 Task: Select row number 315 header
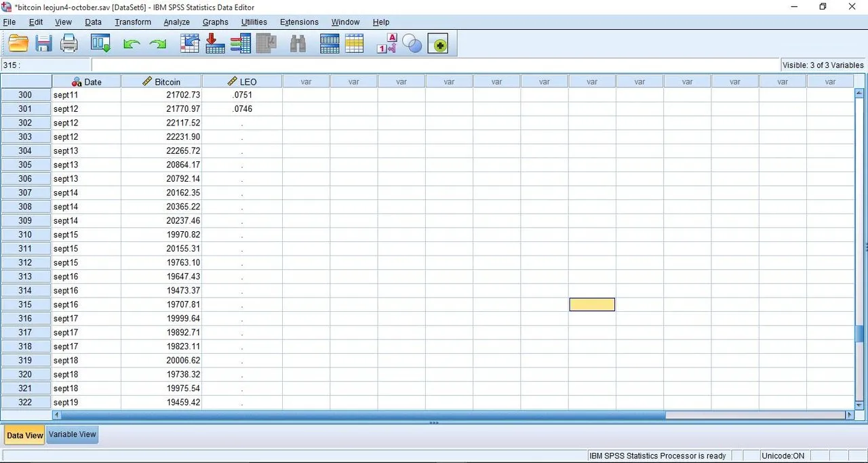coord(26,304)
